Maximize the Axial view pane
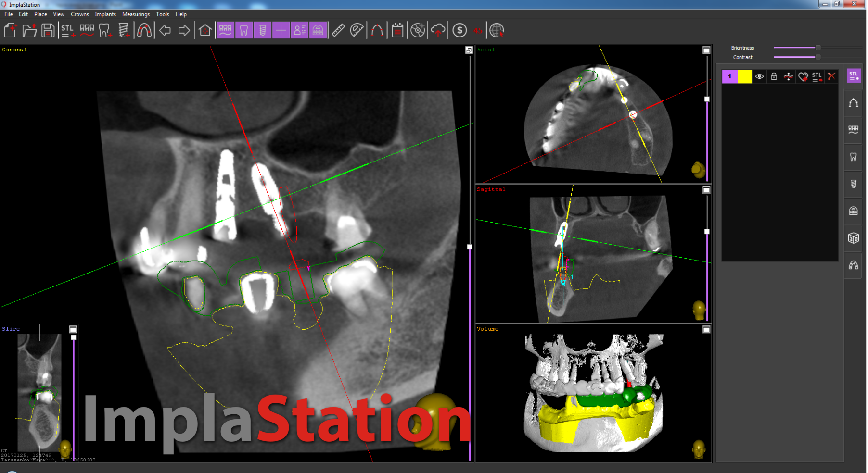Viewport: 868px width, 473px height. pos(706,50)
